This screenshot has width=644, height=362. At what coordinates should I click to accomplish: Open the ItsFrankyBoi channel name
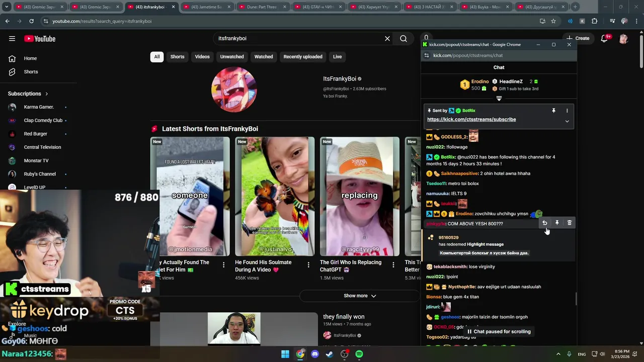coord(340,79)
